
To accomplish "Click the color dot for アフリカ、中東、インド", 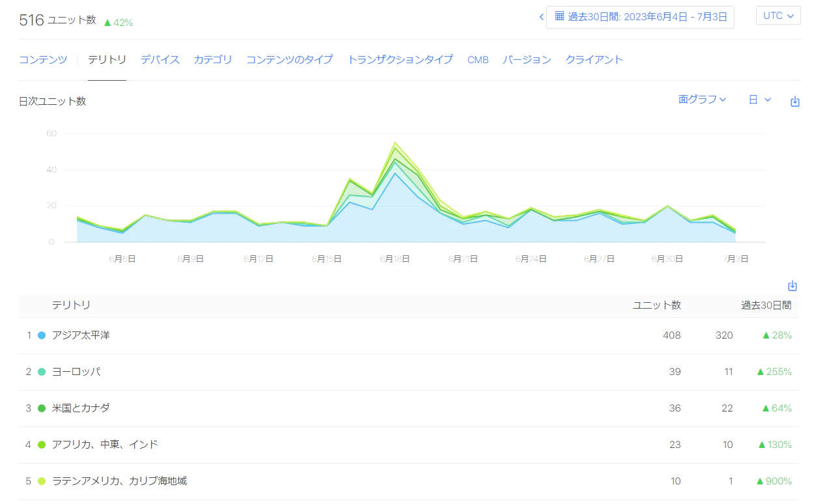I will 42,445.
